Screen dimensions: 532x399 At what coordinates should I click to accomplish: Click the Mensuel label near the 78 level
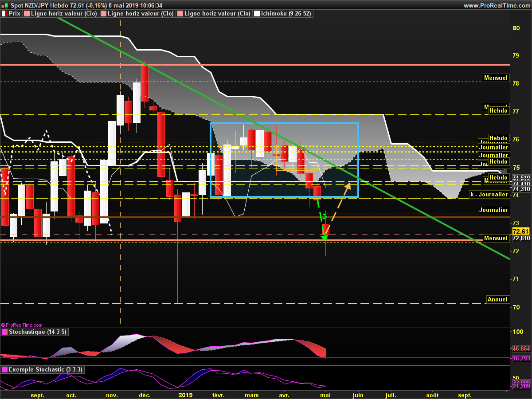tap(496, 78)
